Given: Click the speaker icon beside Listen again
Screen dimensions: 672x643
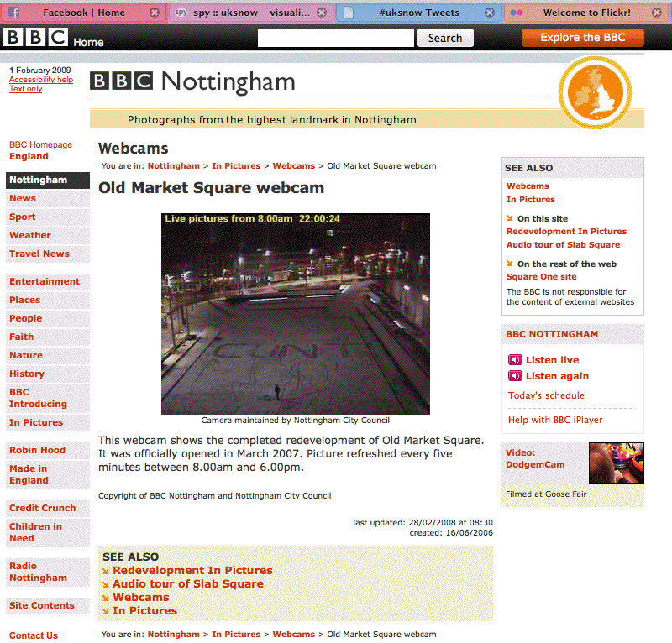Looking at the screenshot, I should pyautogui.click(x=515, y=376).
